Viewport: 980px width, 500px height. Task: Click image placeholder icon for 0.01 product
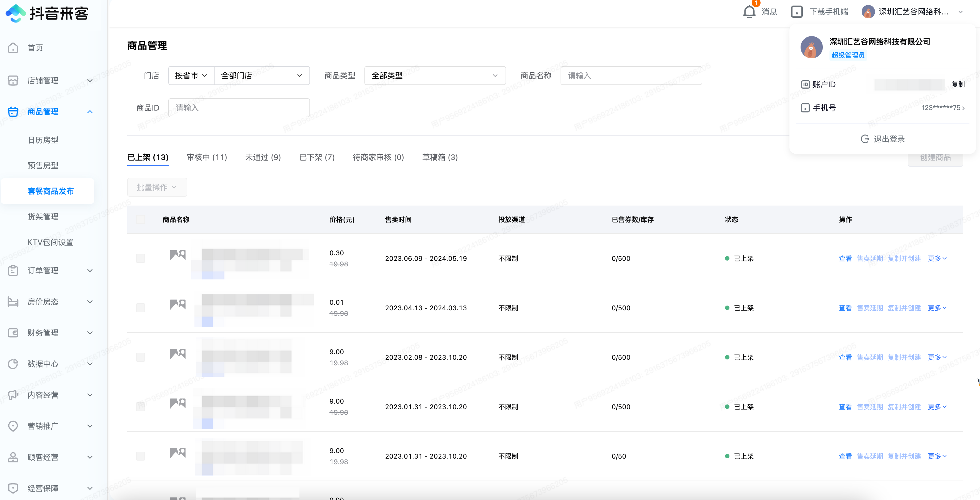coord(178,304)
